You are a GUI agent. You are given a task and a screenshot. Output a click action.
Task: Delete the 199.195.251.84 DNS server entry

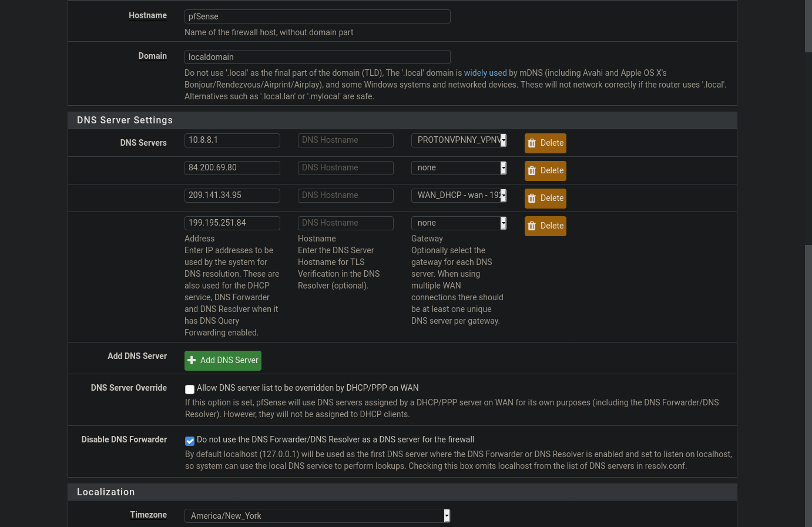545,226
